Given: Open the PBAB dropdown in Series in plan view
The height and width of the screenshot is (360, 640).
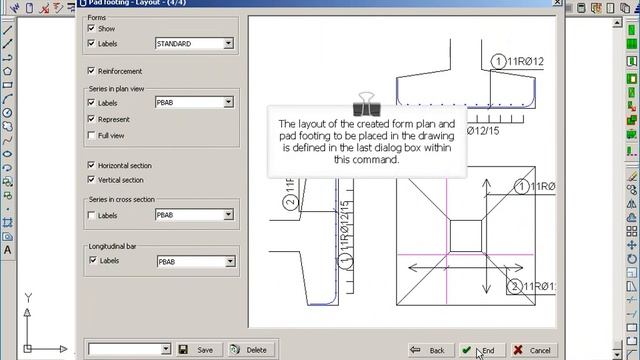Looking at the screenshot, I should pos(229,102).
